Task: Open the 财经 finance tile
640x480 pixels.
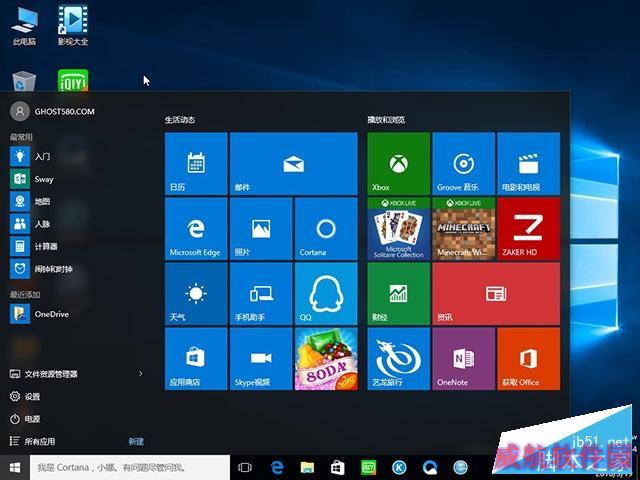Action: 398,293
